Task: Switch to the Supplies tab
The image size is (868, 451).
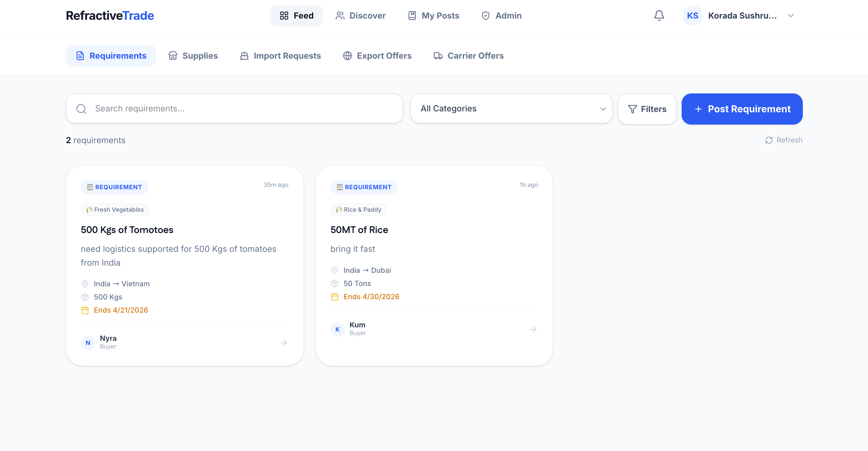Action: 193,56
